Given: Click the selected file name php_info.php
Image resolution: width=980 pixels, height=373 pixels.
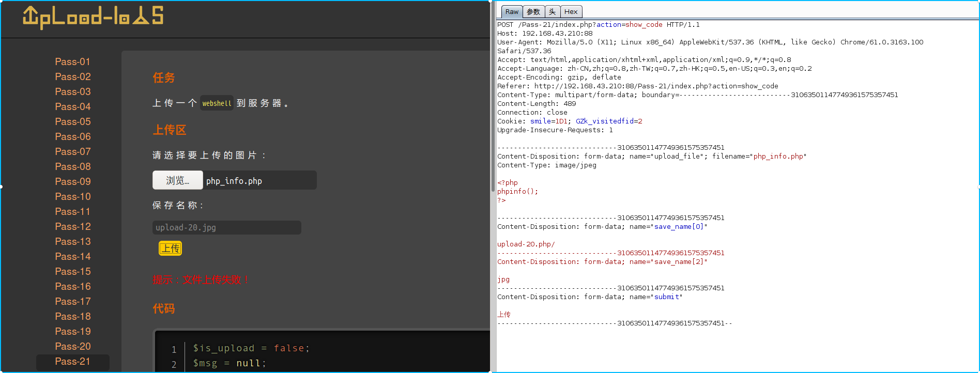Looking at the screenshot, I should click(234, 181).
